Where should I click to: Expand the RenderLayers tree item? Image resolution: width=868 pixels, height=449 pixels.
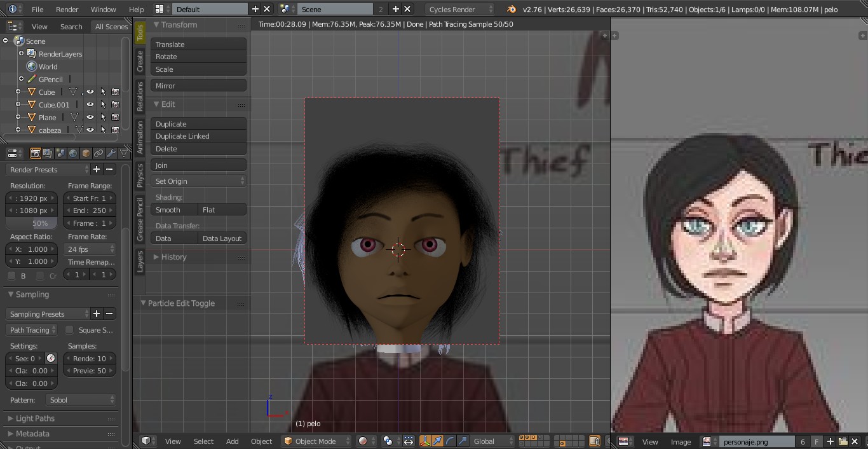pos(21,53)
